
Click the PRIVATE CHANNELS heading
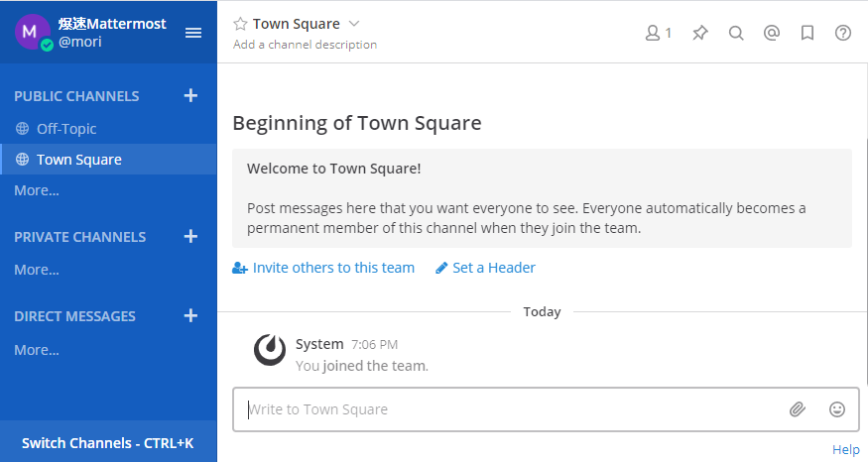(80, 237)
